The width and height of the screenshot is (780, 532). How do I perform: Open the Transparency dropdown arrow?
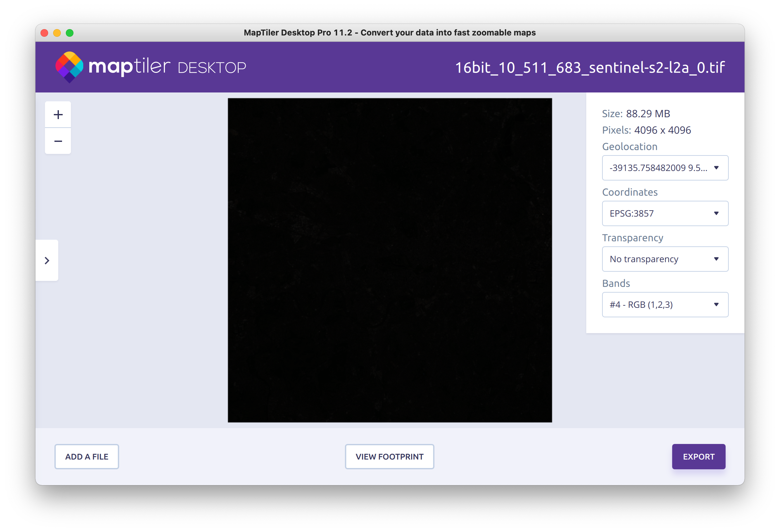click(716, 259)
